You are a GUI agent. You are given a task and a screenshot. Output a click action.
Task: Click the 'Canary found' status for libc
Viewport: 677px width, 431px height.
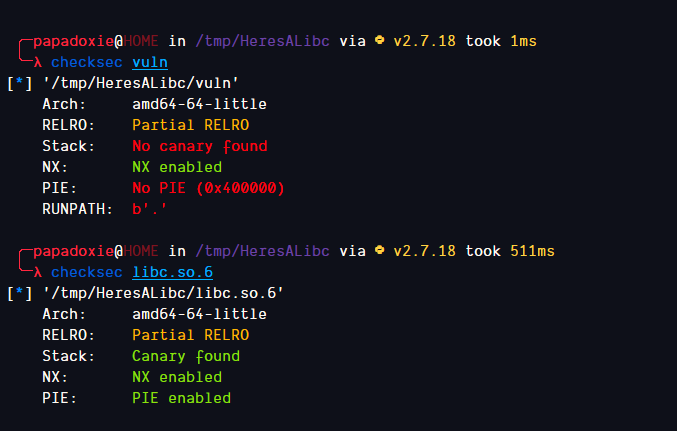tap(186, 356)
